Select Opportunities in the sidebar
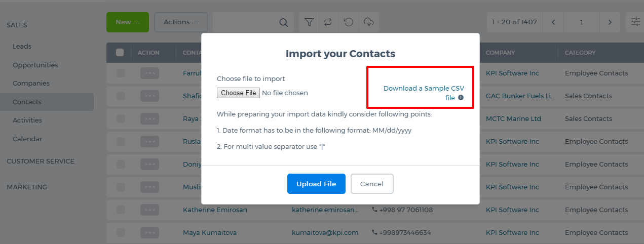The width and height of the screenshot is (644, 244). (35, 65)
